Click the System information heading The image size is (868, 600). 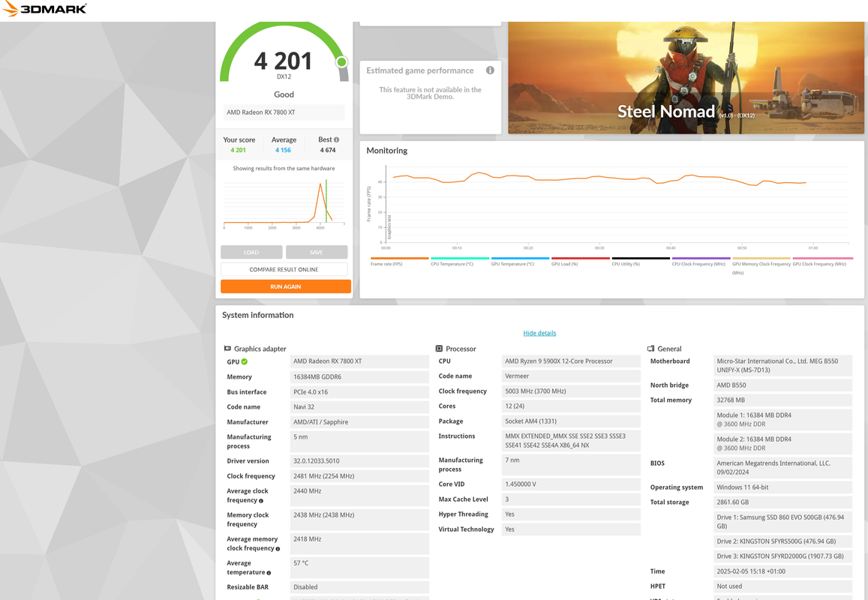pyautogui.click(x=258, y=315)
